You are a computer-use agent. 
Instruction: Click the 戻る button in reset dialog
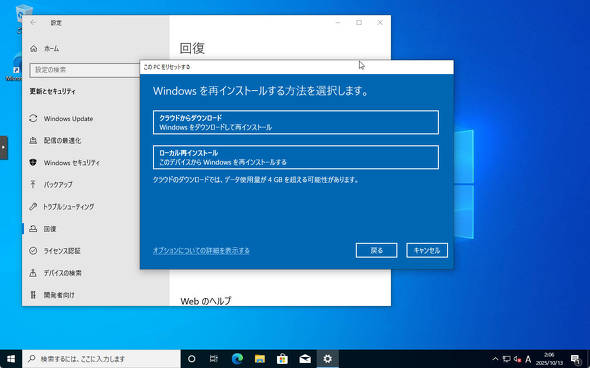(376, 251)
